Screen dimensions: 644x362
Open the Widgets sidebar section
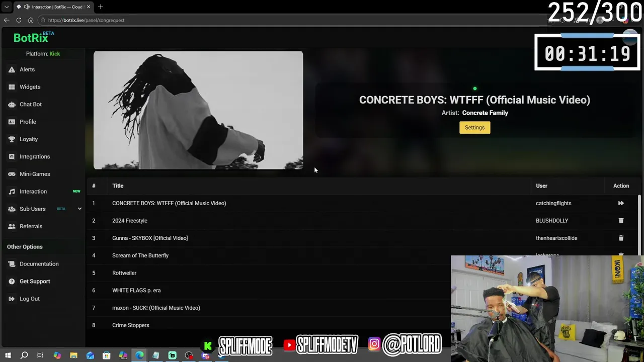point(30,87)
